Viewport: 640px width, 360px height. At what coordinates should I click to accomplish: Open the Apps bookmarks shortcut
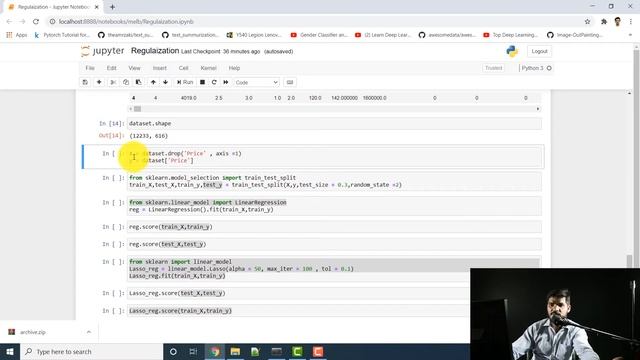tap(17, 35)
